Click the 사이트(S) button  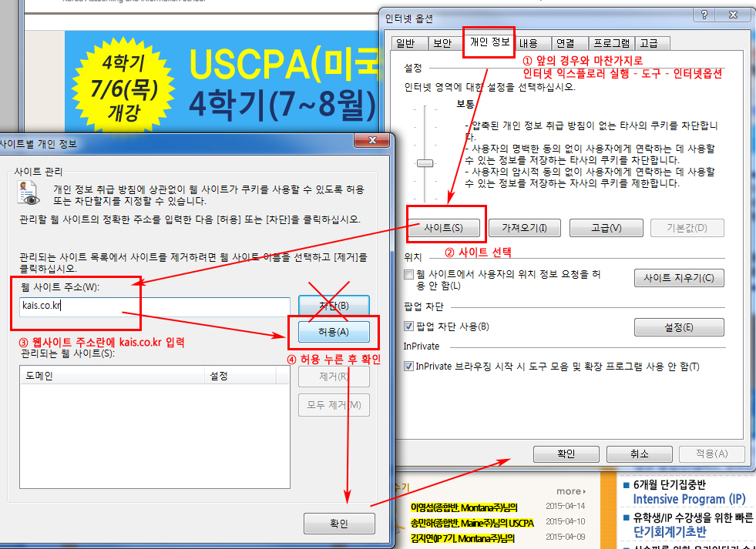tap(444, 228)
